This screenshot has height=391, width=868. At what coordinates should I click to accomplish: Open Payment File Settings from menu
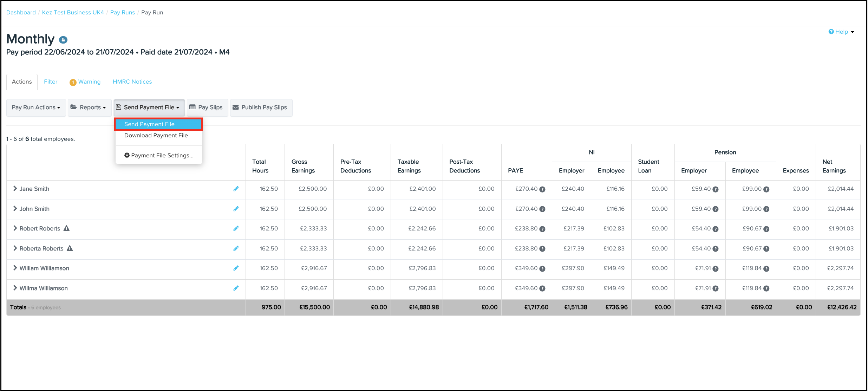point(159,155)
